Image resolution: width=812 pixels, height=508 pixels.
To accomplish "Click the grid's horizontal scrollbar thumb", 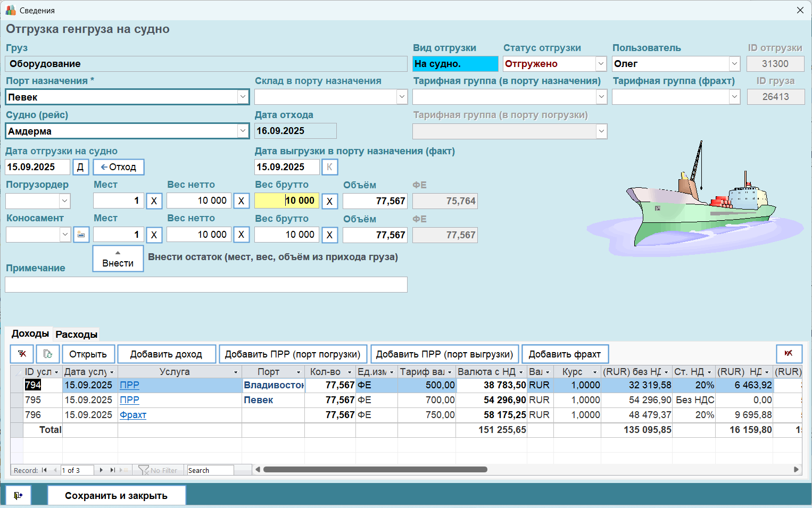I will [375, 469].
